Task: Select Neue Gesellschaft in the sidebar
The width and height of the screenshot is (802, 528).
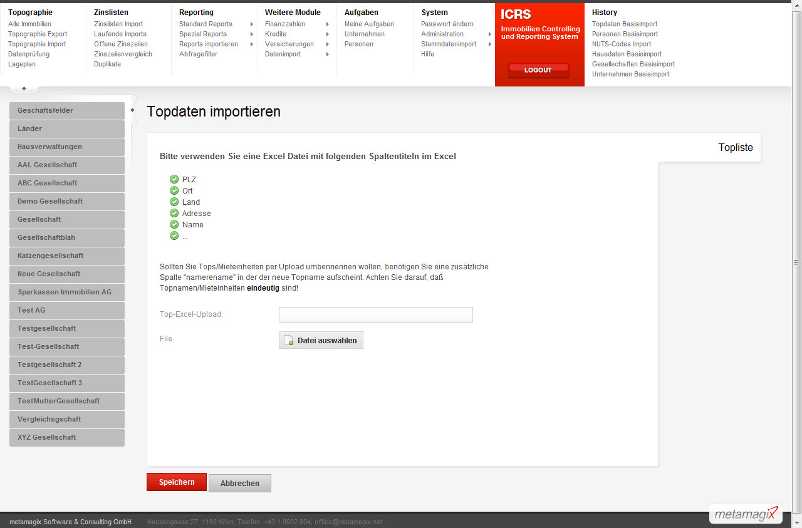Action: 67,274
